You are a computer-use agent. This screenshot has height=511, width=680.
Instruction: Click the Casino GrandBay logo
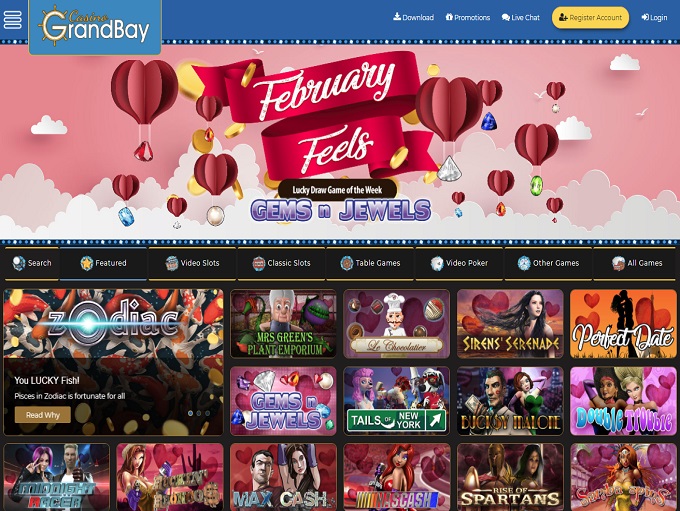pos(95,26)
